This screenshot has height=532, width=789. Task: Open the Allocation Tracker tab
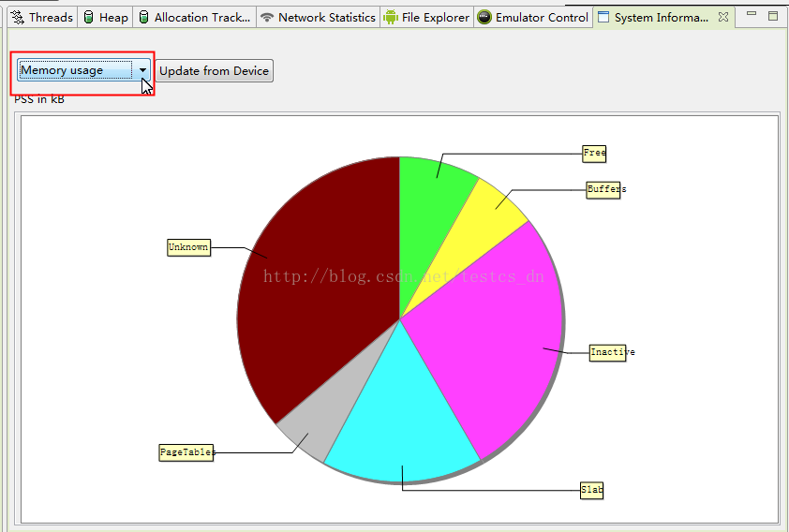click(x=195, y=18)
